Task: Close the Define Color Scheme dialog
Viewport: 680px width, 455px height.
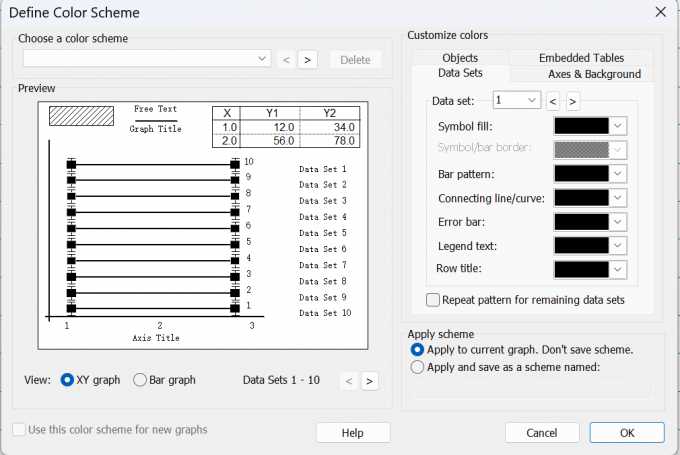Action: point(660,12)
